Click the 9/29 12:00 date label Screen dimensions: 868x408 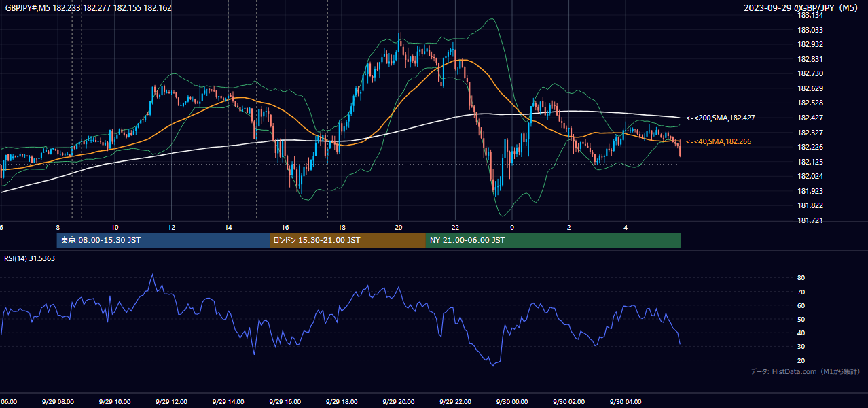pyautogui.click(x=171, y=402)
